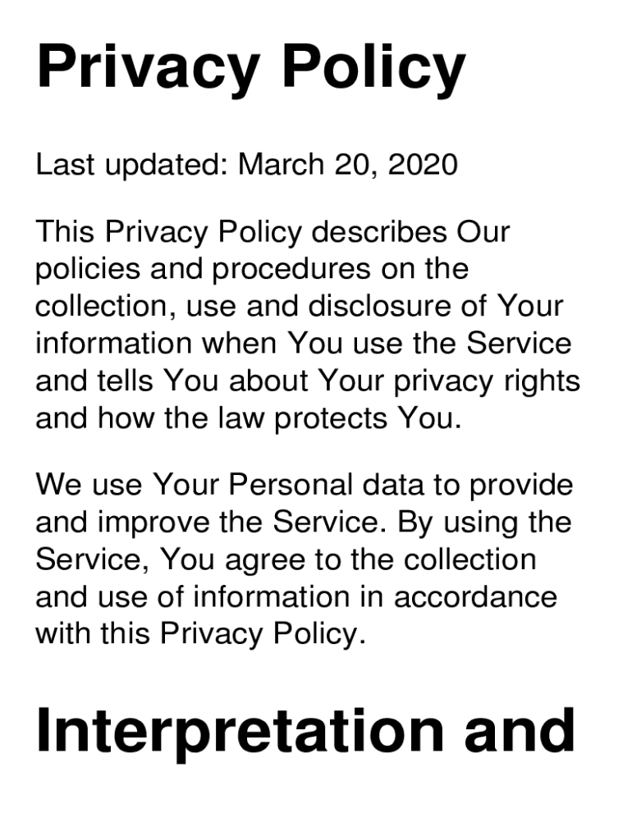The width and height of the screenshot is (632, 840).
Task: Click the line 'This Privacy Policy describes Our'
Action: tap(272, 232)
